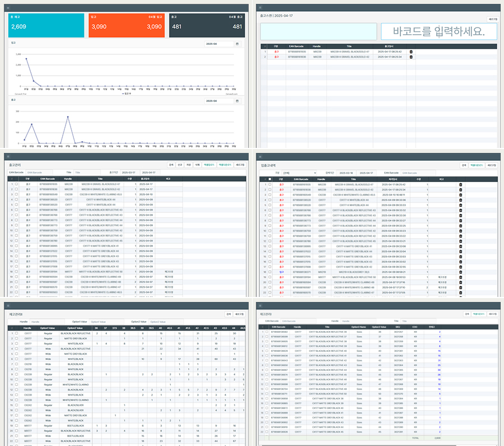Click trash icon for row 22 in 입출고내역
This screenshot has width=504, height=446.
[x=461, y=292]
